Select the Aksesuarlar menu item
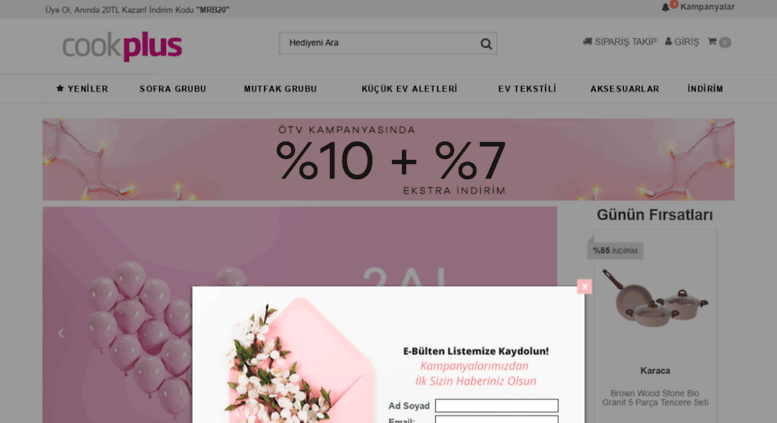Viewport: 777px width, 423px height. 624,89
